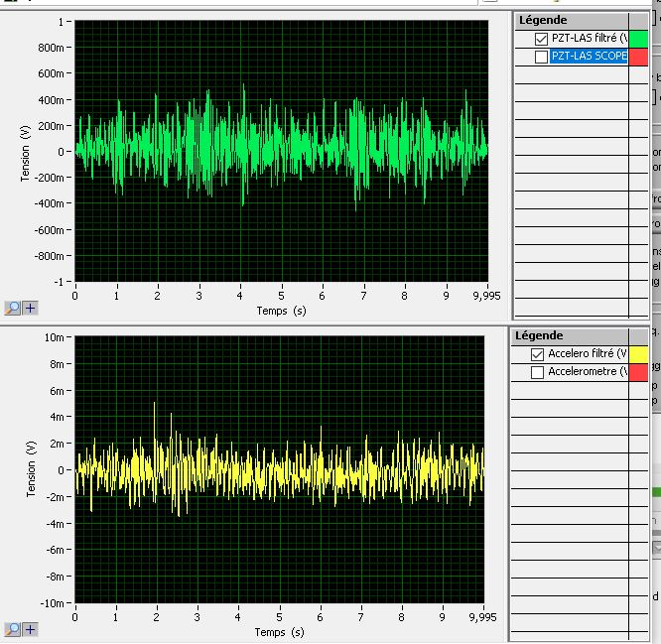The height and width of the screenshot is (644, 661).
Task: Select the highlighted PZT-LAS SCOPE legend entry
Action: (x=589, y=57)
